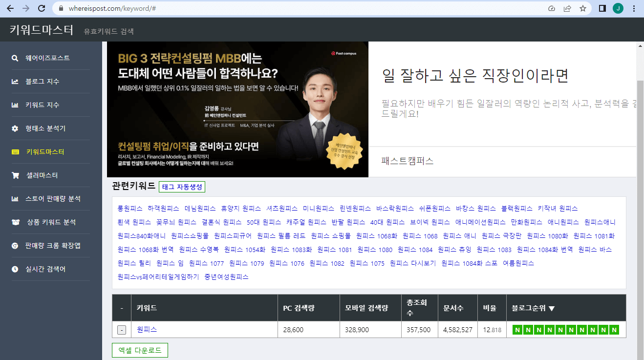This screenshot has width=644, height=360.
Task: Click gear icon beside 형태소 분석기
Action: pos(15,128)
